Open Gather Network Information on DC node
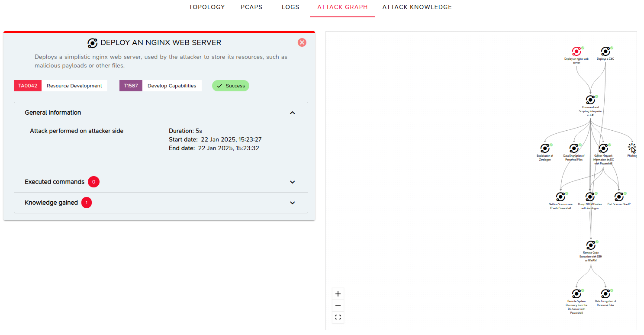644x335 pixels. (x=603, y=148)
